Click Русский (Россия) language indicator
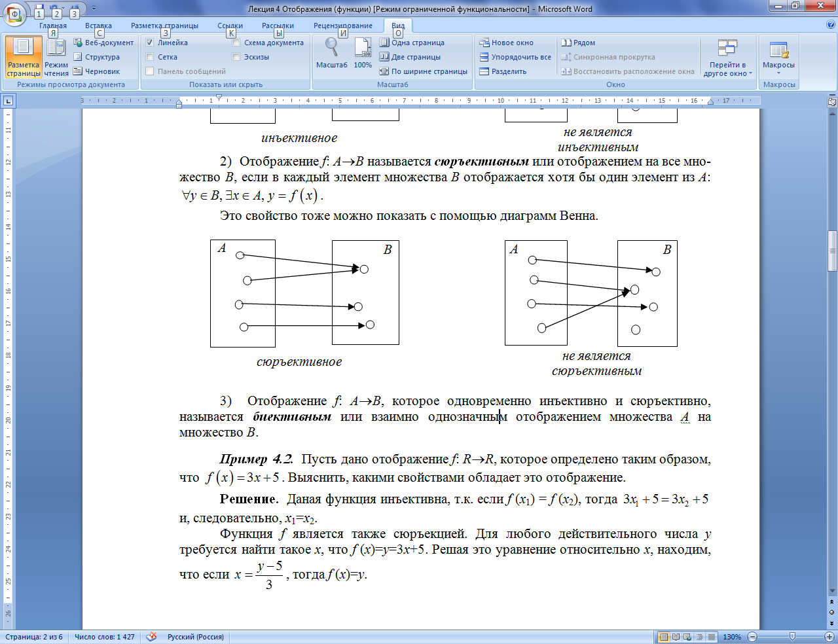Viewport: 838px width, 644px height. [x=195, y=637]
